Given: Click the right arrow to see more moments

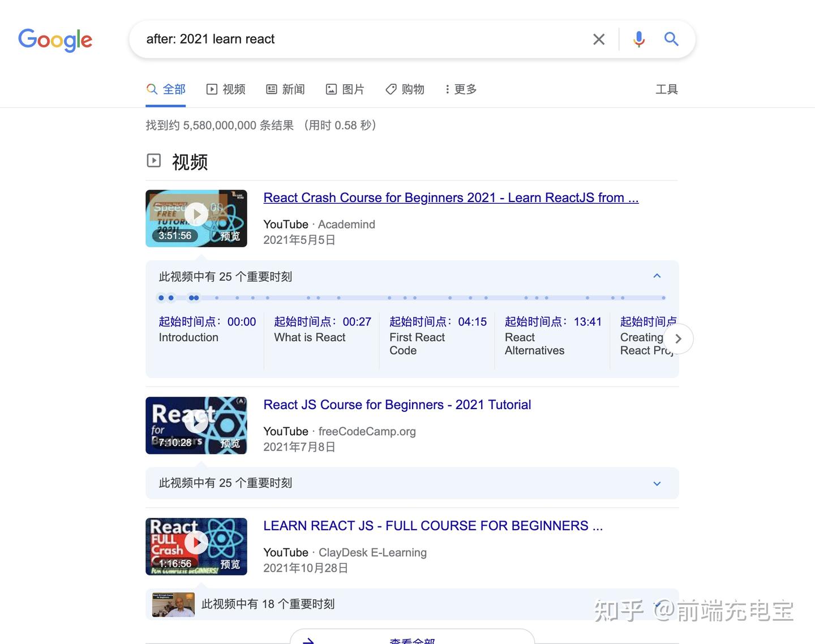Looking at the screenshot, I should (x=678, y=338).
